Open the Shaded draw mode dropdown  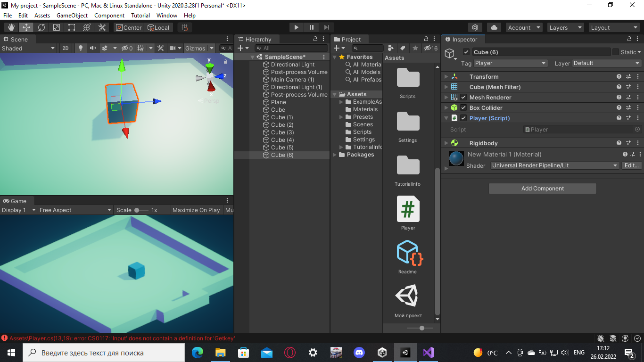tap(28, 48)
